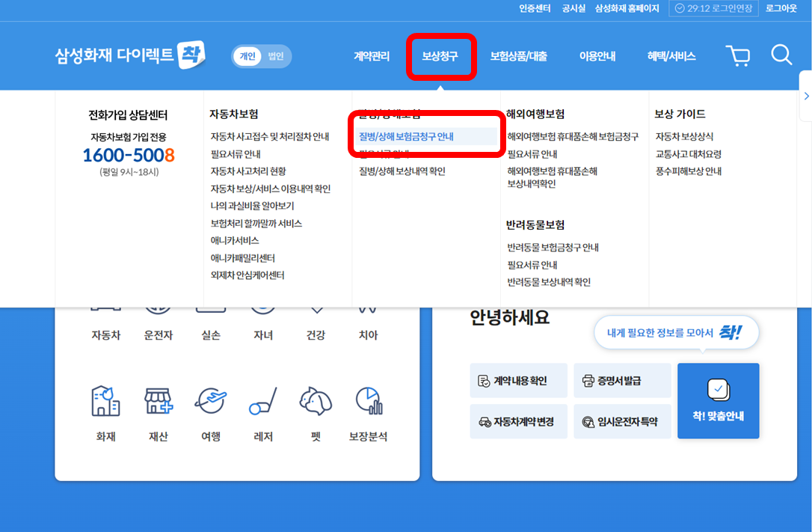Open 반려동물 보험금청구 안내
812x532 pixels.
click(x=553, y=248)
